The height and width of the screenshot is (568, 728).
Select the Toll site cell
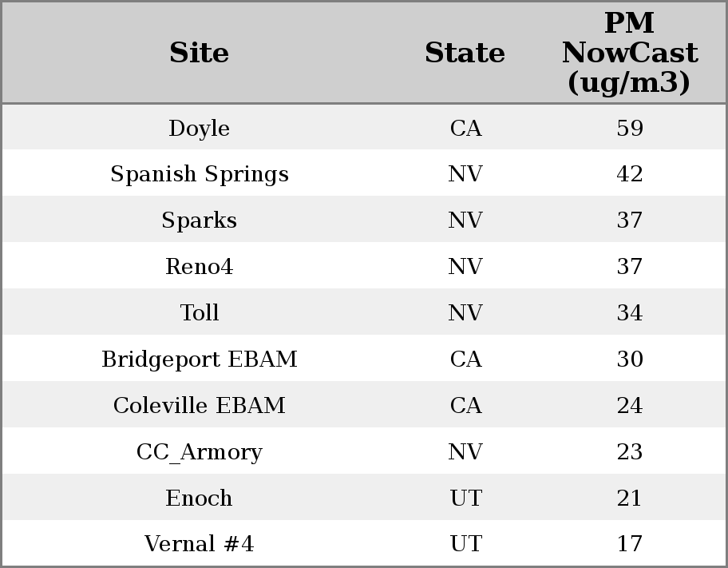[200, 313]
